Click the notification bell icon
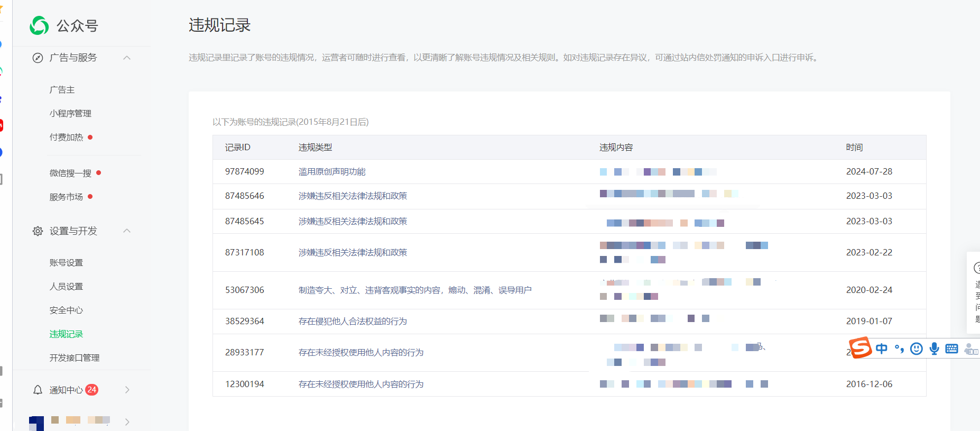 point(38,390)
